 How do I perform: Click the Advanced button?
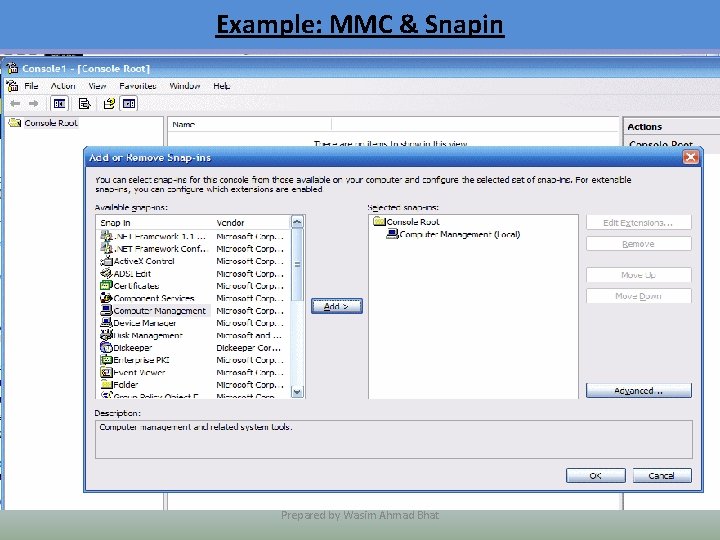pyautogui.click(x=638, y=391)
